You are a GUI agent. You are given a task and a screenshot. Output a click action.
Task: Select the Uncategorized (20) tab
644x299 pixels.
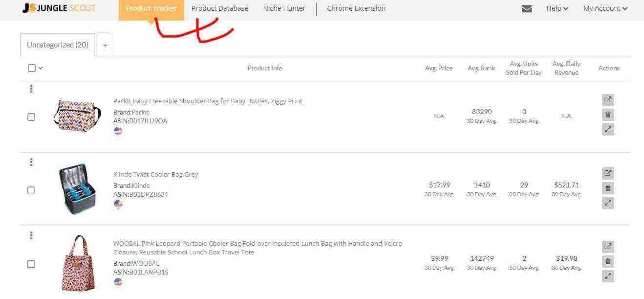58,45
